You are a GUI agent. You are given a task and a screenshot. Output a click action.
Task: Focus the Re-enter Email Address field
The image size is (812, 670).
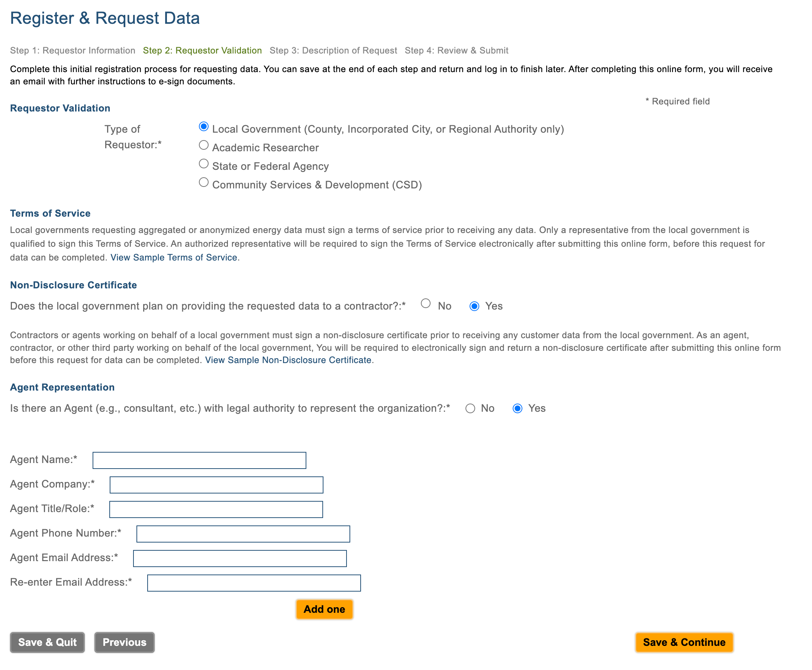[x=254, y=583]
